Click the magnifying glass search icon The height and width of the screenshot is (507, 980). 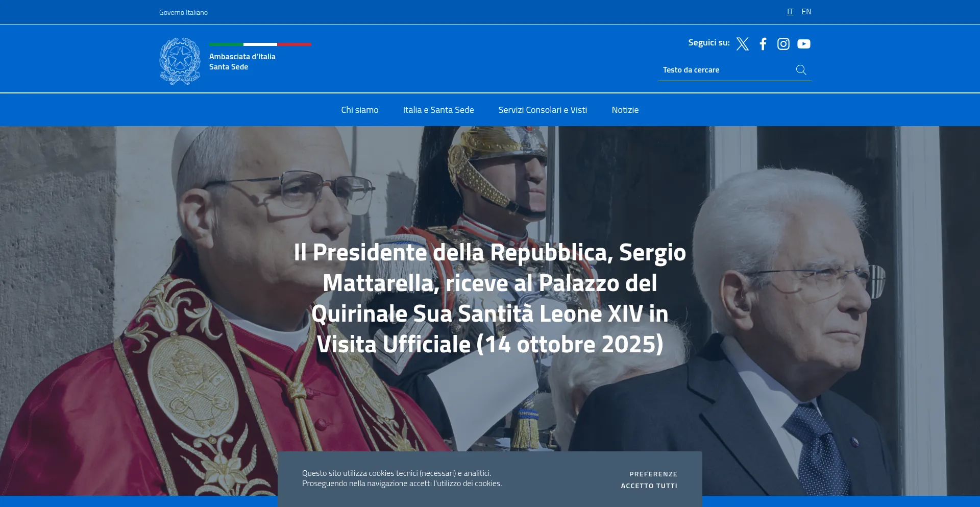(801, 70)
